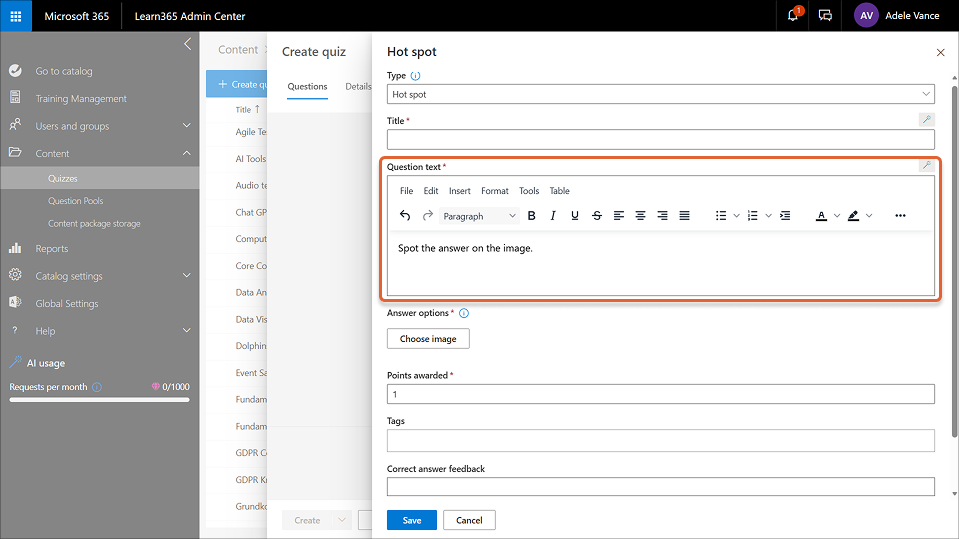Click the undo arrow in editor toolbar
The height and width of the screenshot is (539, 959).
point(405,216)
